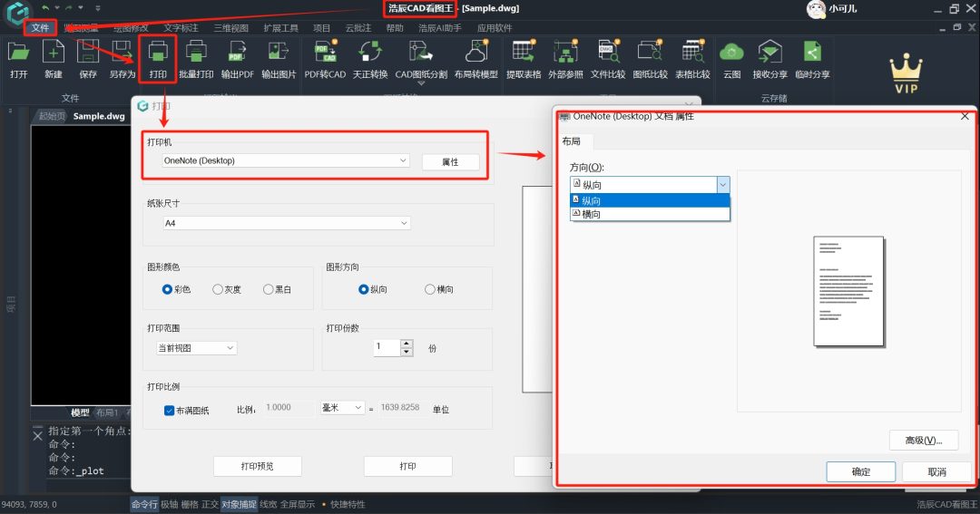Image resolution: width=980 pixels, height=514 pixels.
Task: Open the quick access toolbar customize arrow
Action: click(x=97, y=8)
